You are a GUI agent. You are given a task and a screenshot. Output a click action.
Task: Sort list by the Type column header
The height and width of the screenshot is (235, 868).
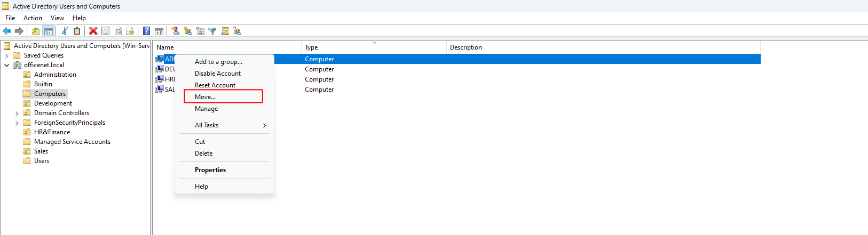[x=311, y=47]
